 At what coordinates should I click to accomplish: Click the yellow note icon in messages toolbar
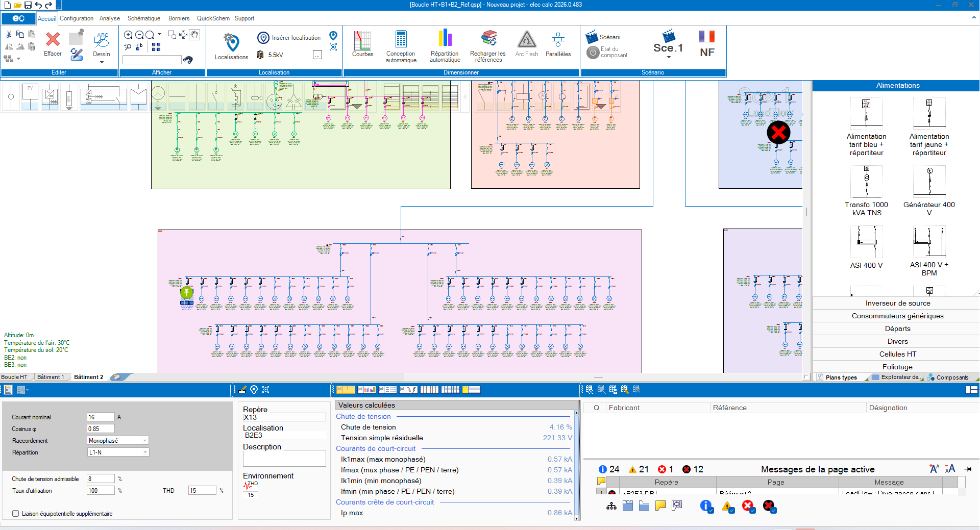[x=660, y=506]
